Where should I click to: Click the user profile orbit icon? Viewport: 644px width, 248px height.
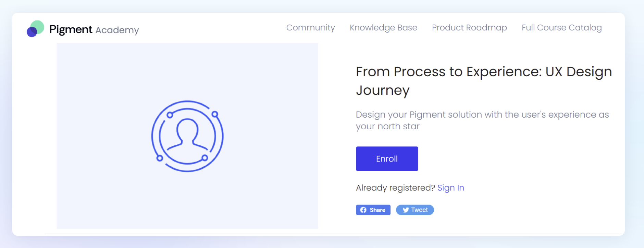coord(187,136)
